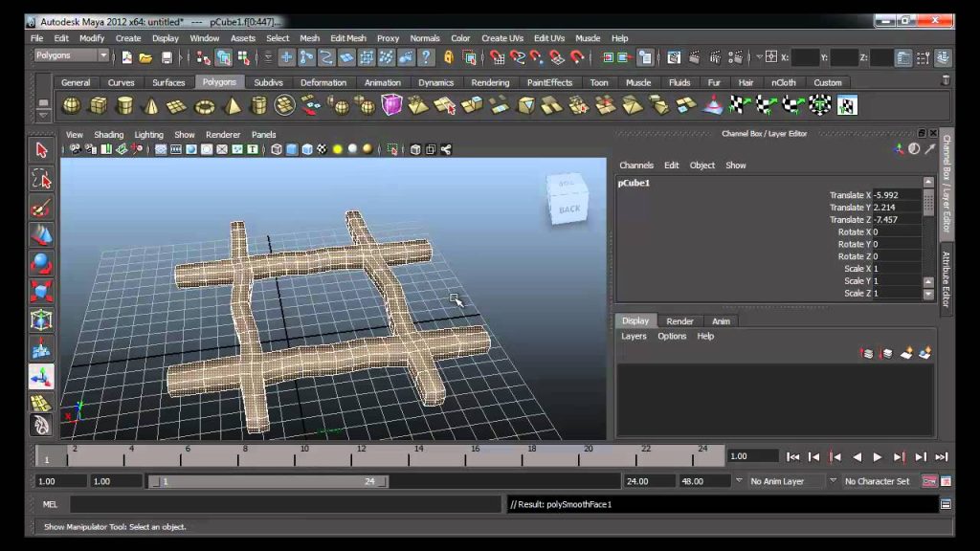
Task: Click the Save scene icon
Action: [x=167, y=58]
